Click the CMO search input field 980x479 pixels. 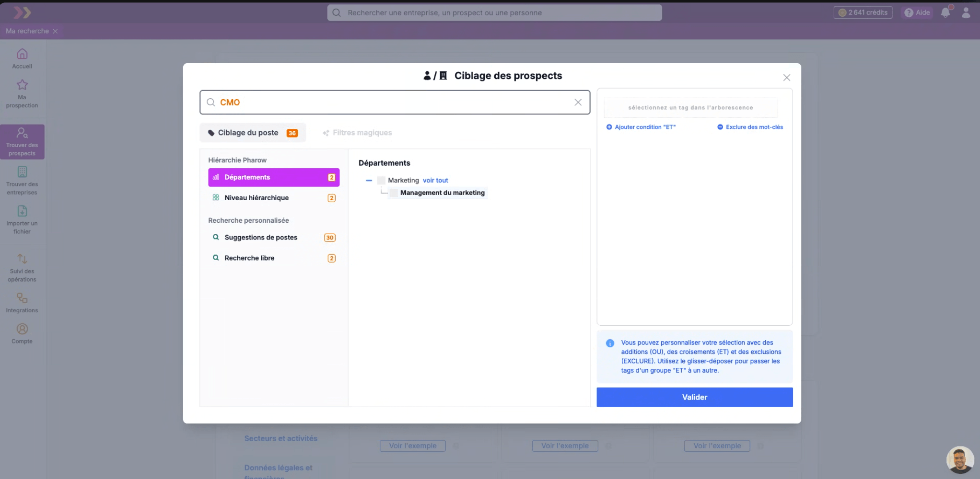click(x=395, y=102)
